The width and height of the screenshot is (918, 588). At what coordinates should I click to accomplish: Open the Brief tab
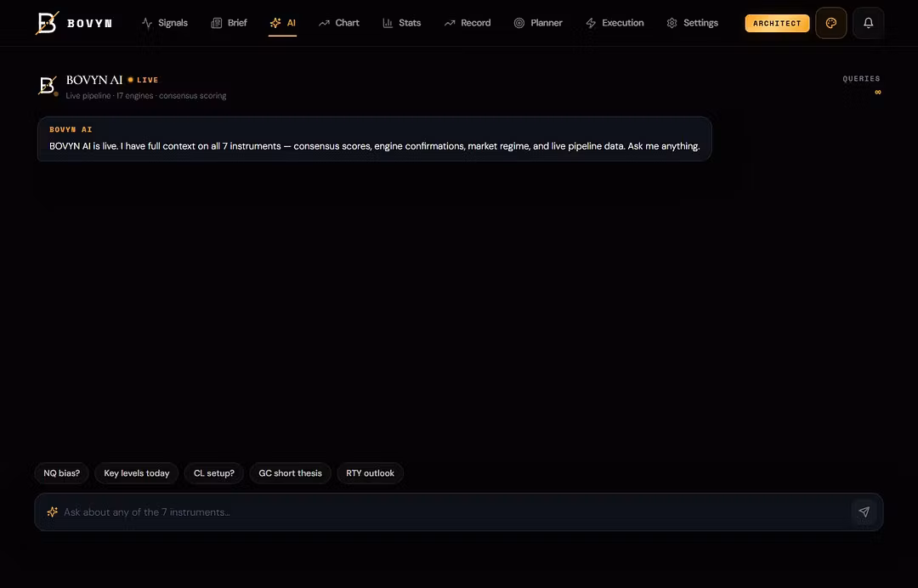click(229, 23)
